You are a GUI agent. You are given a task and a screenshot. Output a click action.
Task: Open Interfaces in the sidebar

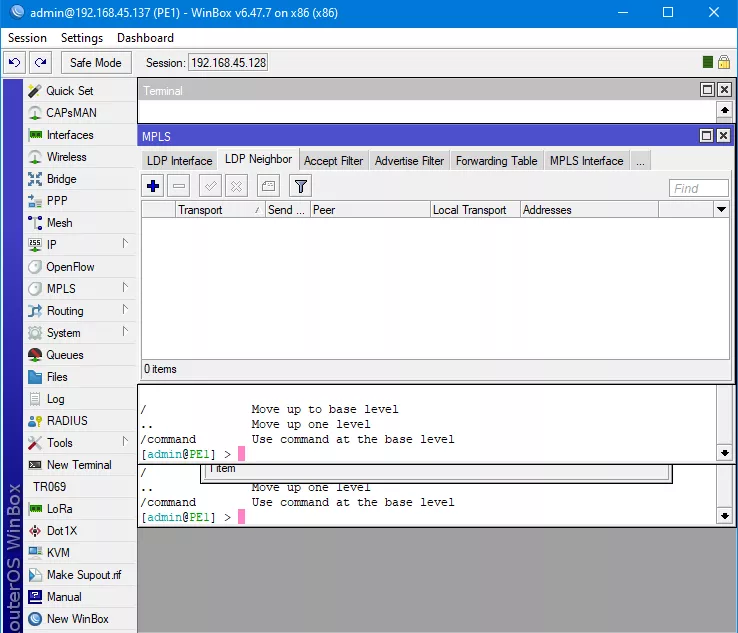[79, 135]
